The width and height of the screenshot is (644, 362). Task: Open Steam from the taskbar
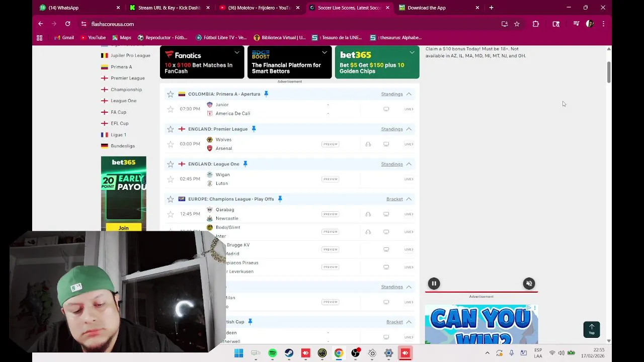click(x=289, y=353)
